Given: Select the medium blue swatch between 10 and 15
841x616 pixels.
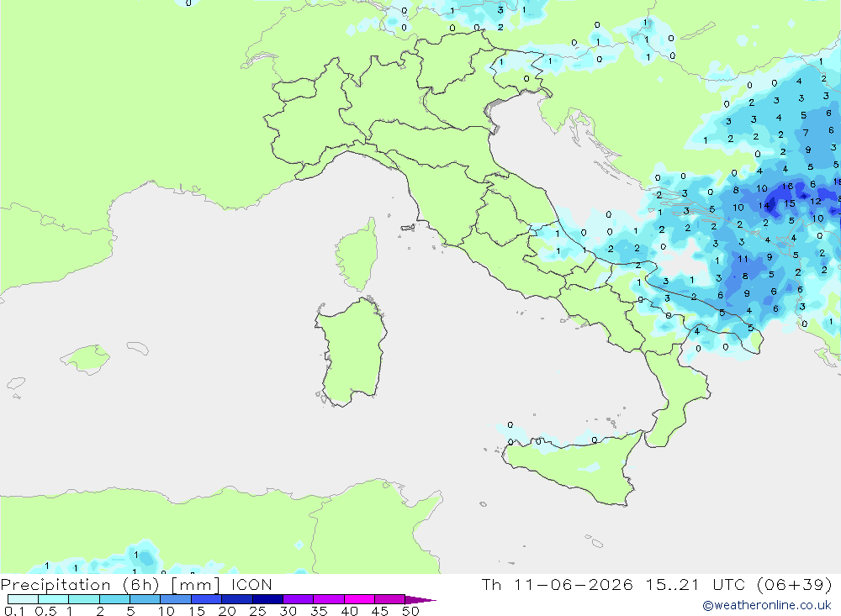Looking at the screenshot, I should pos(176,599).
